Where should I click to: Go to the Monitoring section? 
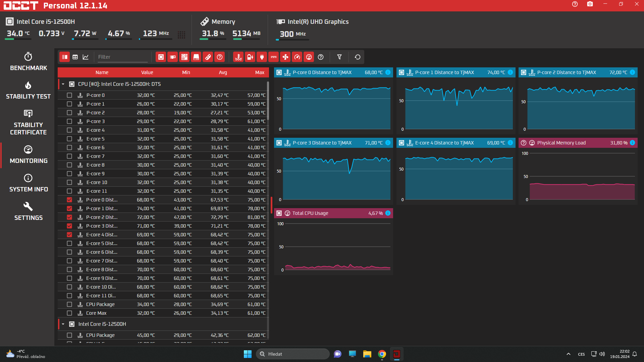(x=29, y=155)
